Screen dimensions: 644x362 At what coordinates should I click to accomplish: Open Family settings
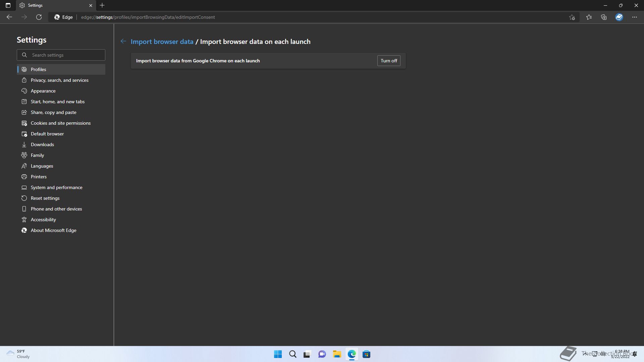[x=61, y=155]
